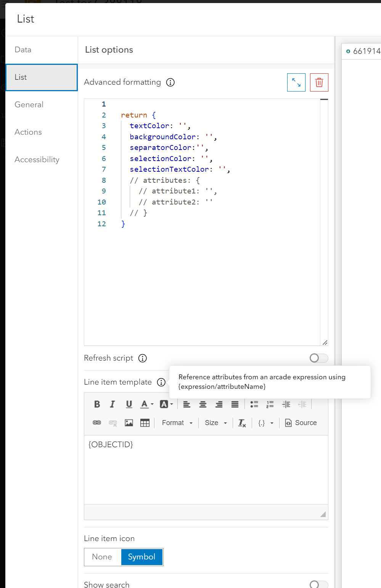Open the Size dropdown
Viewport: 381px width, 588px height.
pyautogui.click(x=215, y=422)
